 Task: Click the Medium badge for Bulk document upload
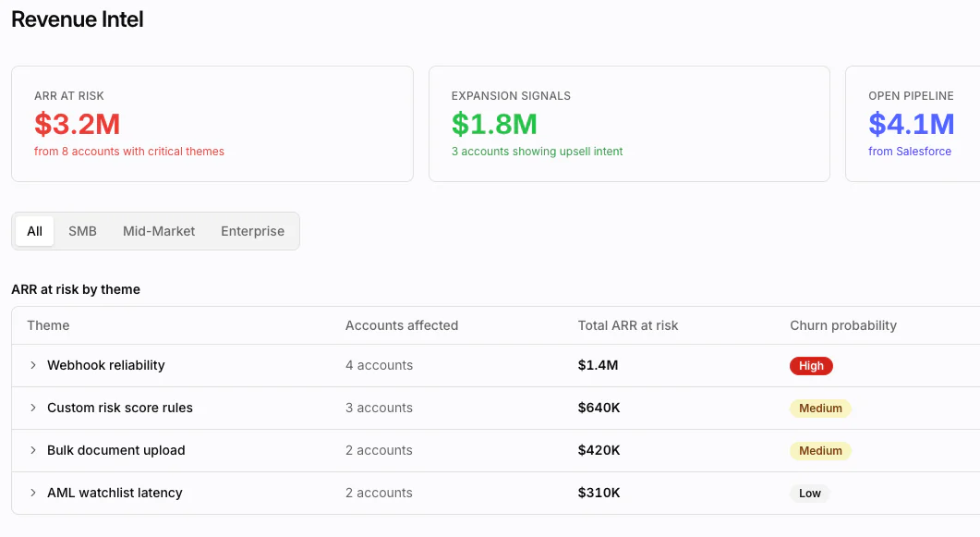coord(820,451)
